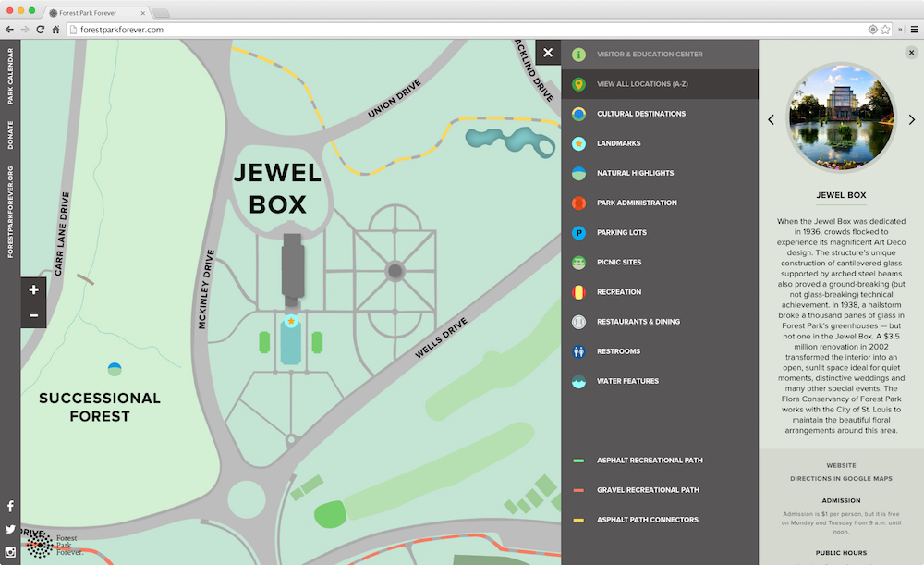Click the Gravel Recreational Path label
924x565 pixels.
point(649,490)
